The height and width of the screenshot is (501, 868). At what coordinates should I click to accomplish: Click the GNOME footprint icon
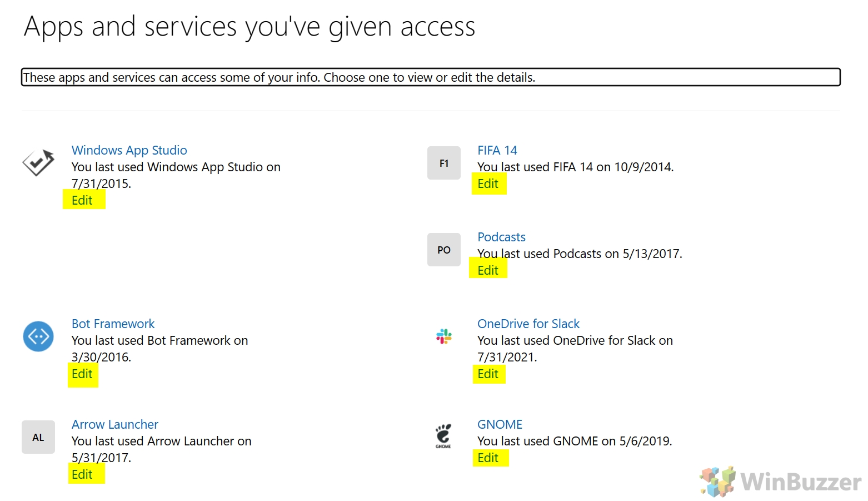[443, 436]
